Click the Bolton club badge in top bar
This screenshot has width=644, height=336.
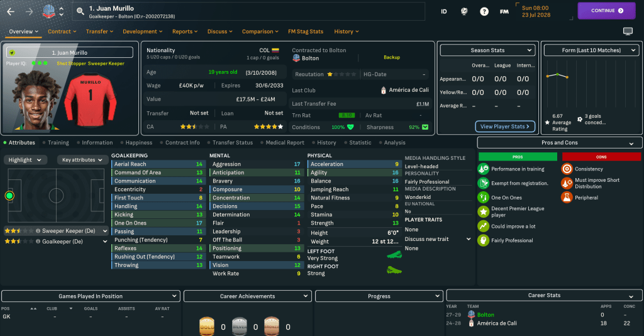coord(48,11)
